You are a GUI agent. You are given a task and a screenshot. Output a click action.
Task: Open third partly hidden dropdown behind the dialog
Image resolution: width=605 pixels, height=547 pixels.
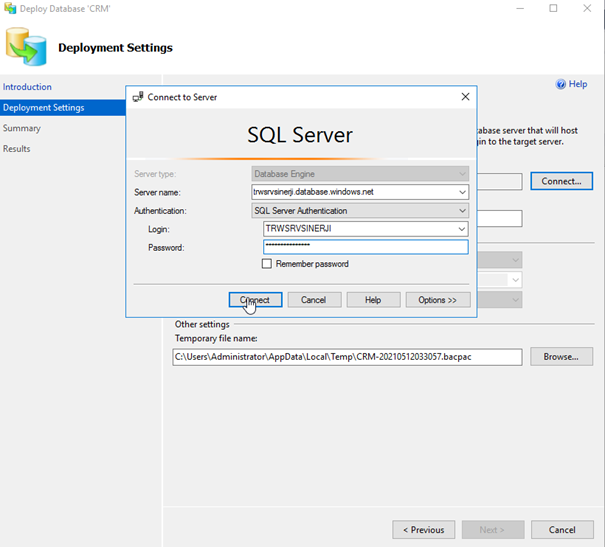coord(500,300)
